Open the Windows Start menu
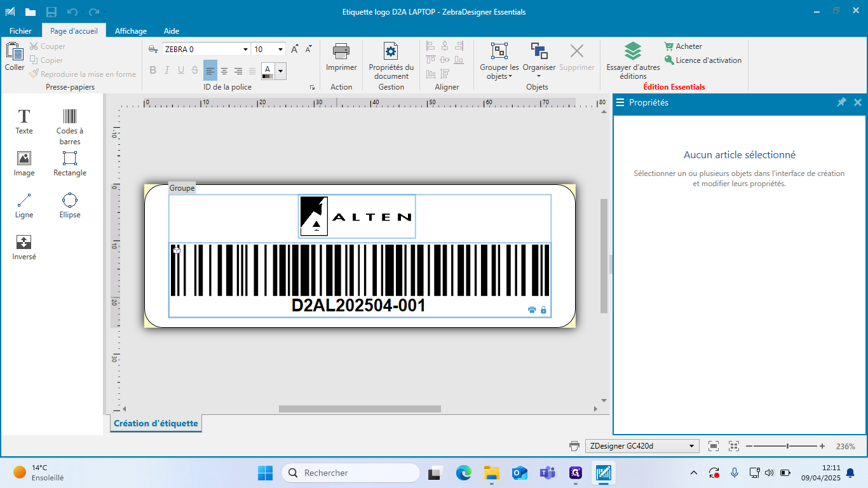The width and height of the screenshot is (868, 488). [x=265, y=473]
